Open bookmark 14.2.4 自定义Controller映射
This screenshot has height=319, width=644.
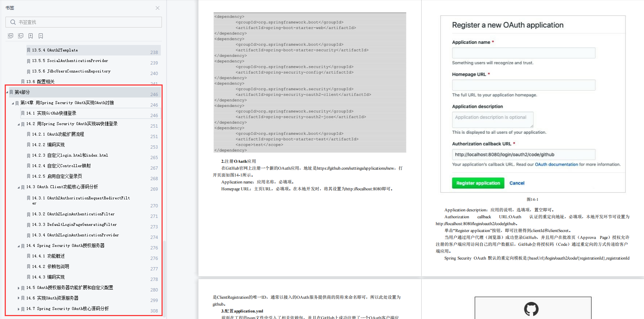point(61,166)
